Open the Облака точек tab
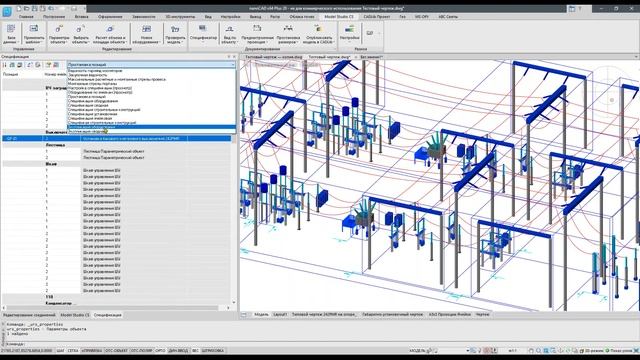 pos(302,17)
